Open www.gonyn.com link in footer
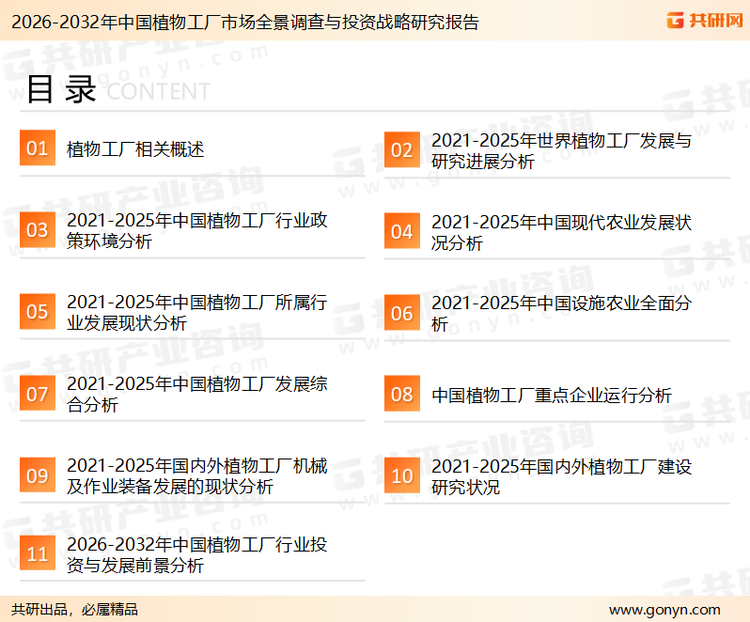This screenshot has height=622, width=750. [x=664, y=610]
